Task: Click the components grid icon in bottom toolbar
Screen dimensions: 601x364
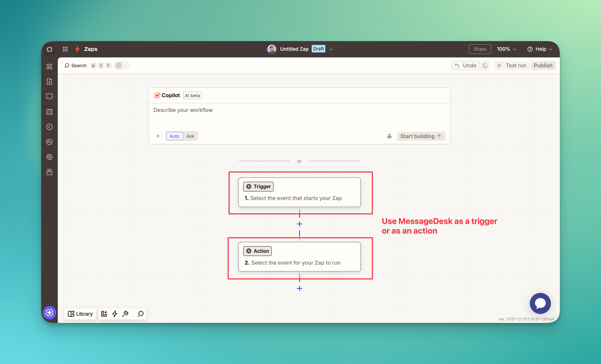Action: [x=104, y=314]
